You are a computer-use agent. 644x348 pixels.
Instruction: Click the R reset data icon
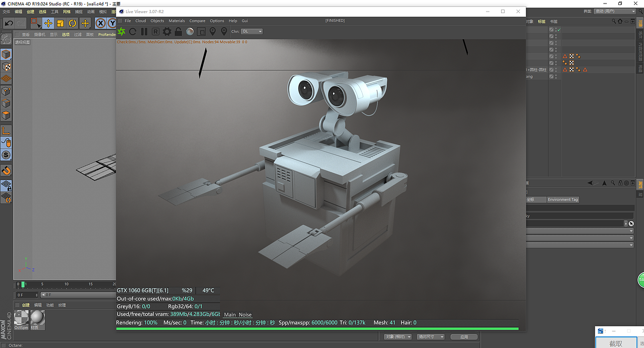pyautogui.click(x=155, y=31)
